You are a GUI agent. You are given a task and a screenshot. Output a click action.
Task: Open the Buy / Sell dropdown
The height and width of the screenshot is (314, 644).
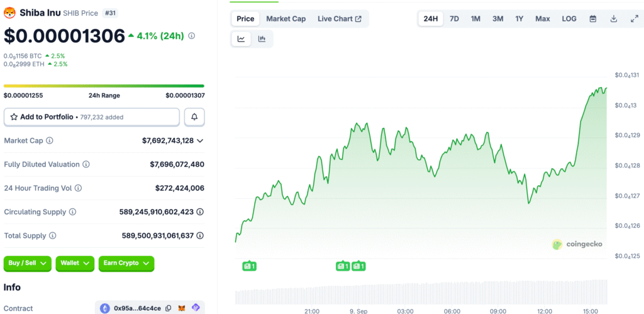tap(28, 264)
